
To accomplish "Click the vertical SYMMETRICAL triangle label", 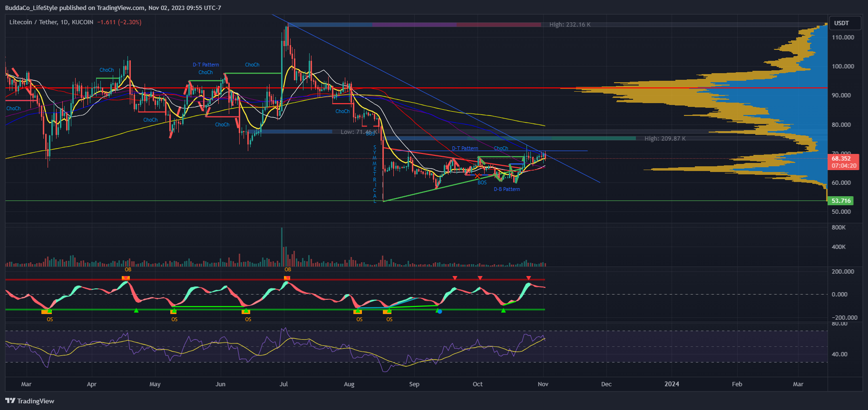I will [375, 174].
